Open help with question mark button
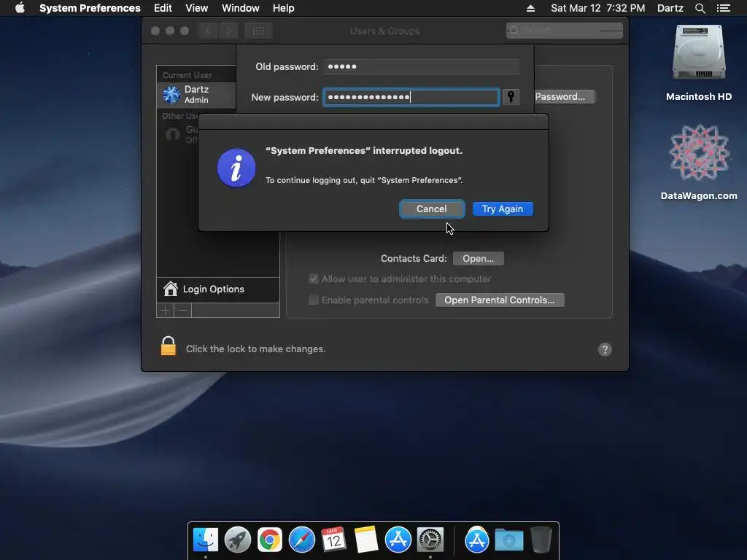747x560 pixels. 605,349
